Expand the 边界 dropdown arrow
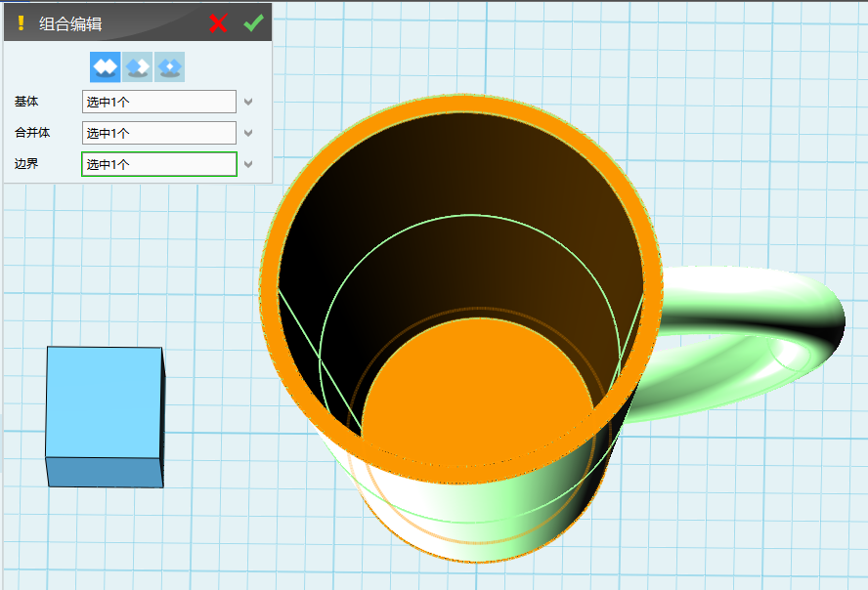868x590 pixels. 248,164
